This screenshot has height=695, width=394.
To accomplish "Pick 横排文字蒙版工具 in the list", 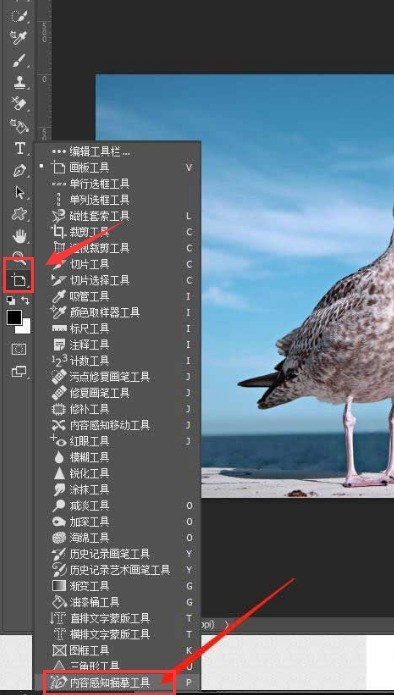I will pos(118,634).
